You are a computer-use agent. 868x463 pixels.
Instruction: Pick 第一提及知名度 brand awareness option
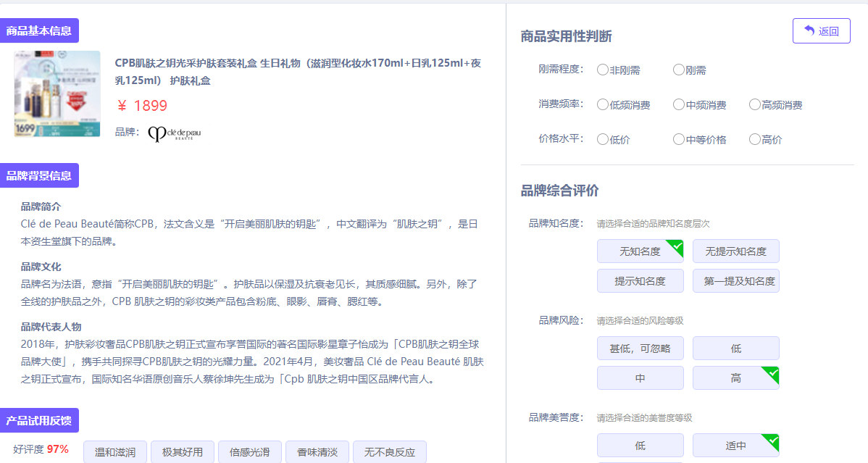(735, 281)
